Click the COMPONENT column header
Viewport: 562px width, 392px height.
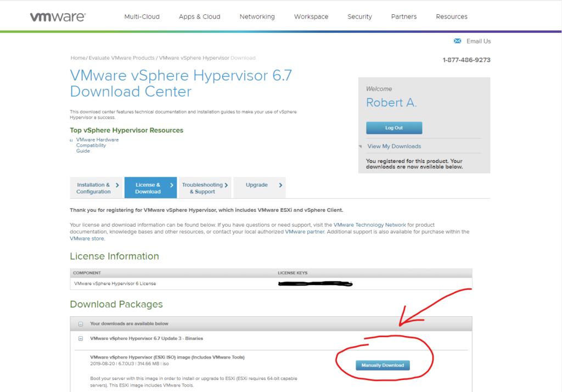[87, 273]
